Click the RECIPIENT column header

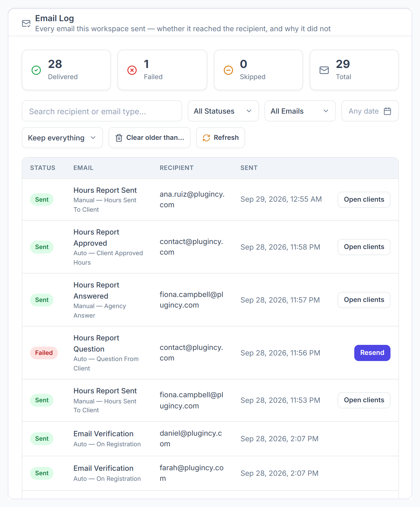point(177,168)
